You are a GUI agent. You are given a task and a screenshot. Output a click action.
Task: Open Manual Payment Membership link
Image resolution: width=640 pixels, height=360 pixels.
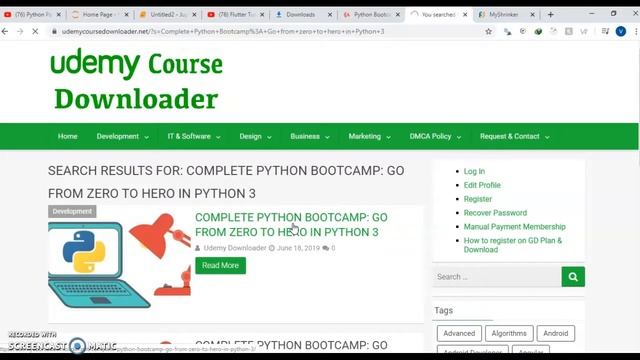(x=514, y=227)
